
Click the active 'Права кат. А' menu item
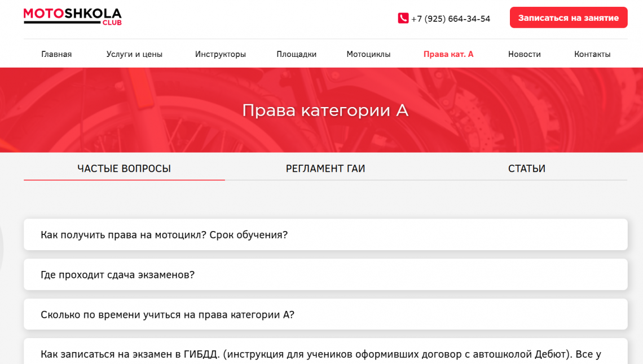click(448, 54)
